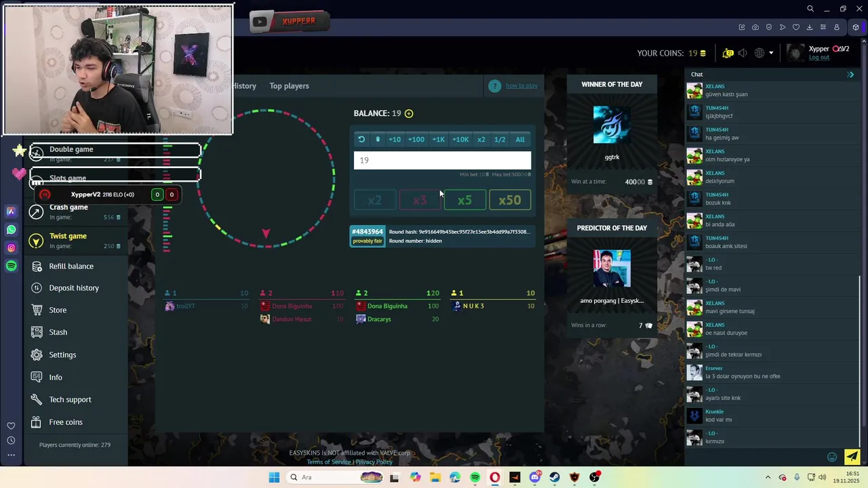The height and width of the screenshot is (488, 868).
Task: Open Spotify in Opera sidebar
Action: click(x=11, y=266)
